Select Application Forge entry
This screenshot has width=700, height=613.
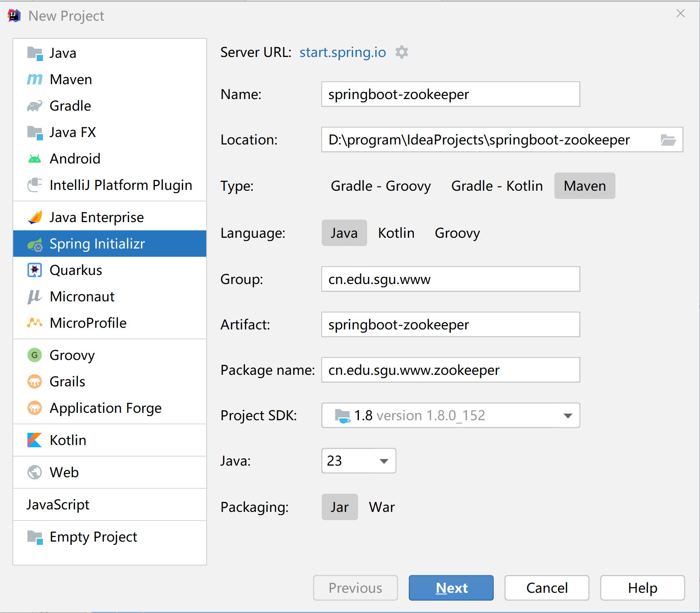110,408
